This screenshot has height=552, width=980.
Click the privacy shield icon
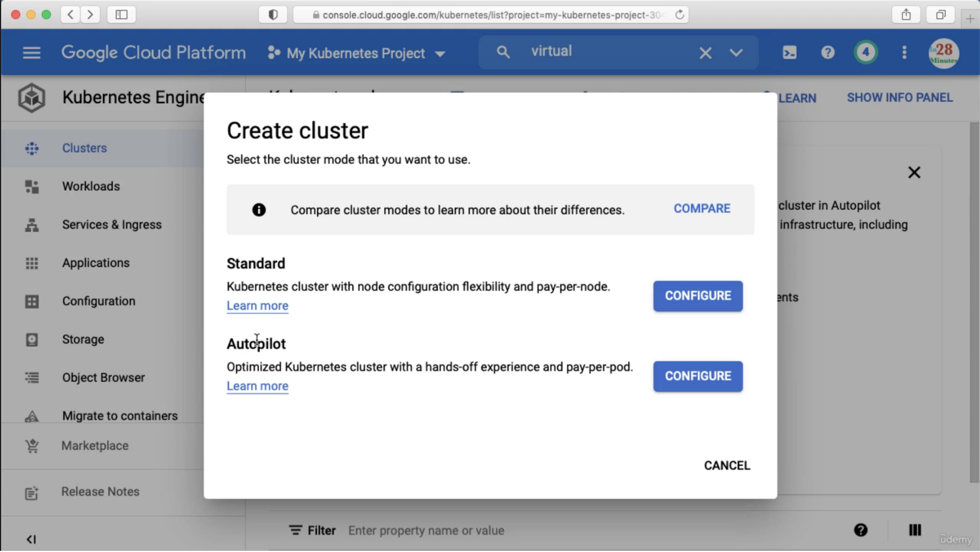tap(273, 15)
